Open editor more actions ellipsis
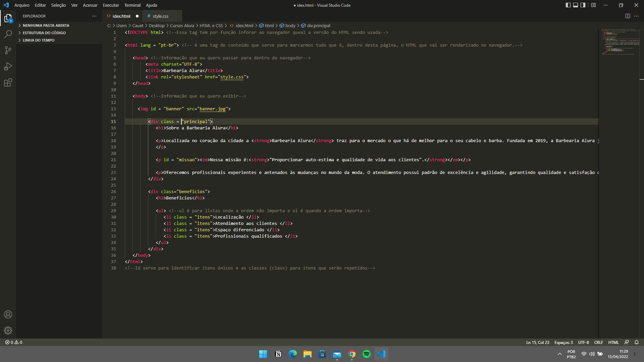This screenshot has height=362, width=644. (636, 16)
